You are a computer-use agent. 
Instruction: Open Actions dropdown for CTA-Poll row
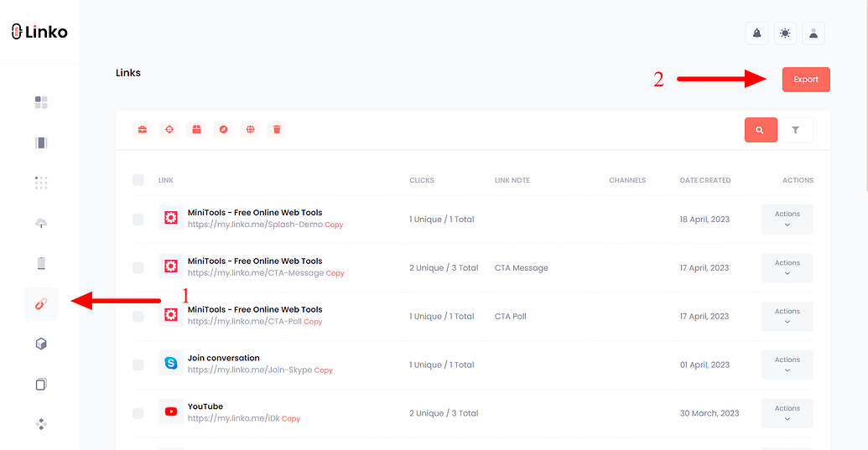pos(787,316)
